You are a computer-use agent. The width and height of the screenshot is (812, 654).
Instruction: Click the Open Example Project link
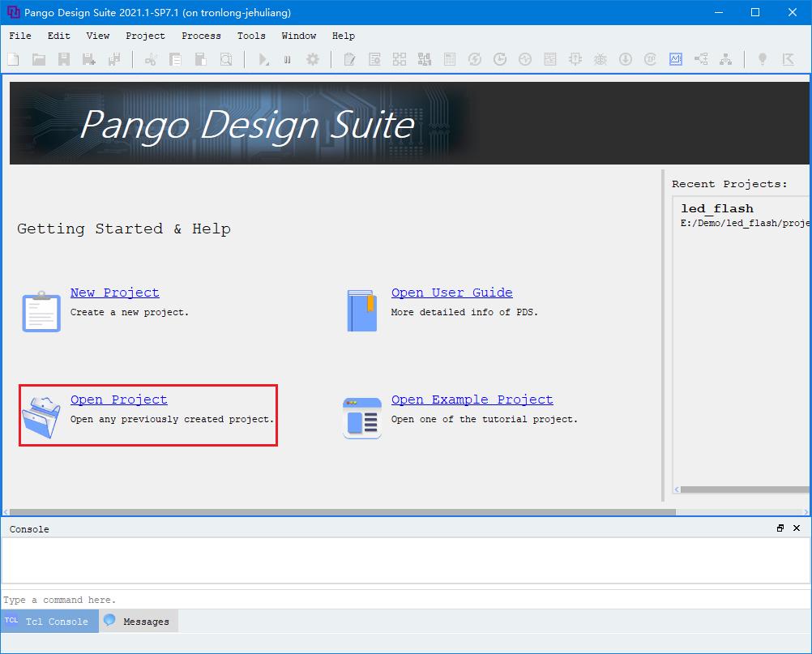tap(472, 400)
